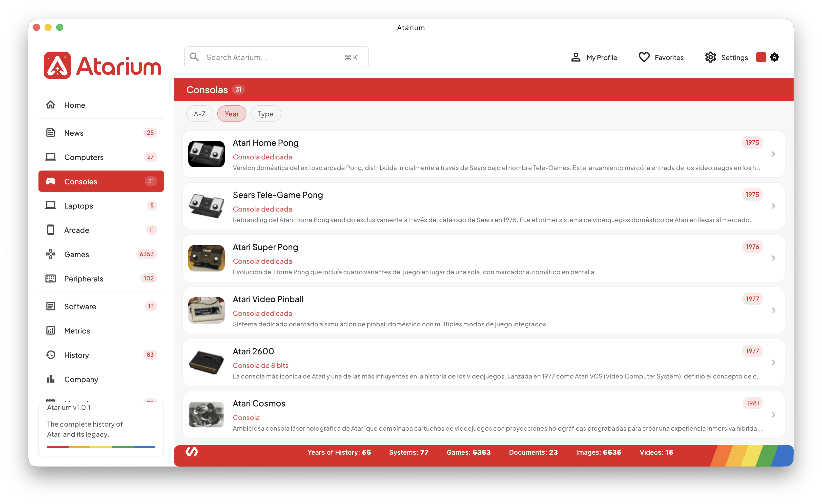Expand Atari 2600 using its chevron

773,363
